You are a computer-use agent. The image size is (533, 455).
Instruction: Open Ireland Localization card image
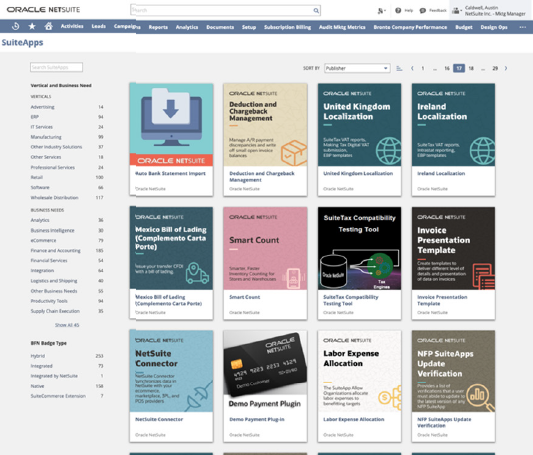[x=453, y=125]
